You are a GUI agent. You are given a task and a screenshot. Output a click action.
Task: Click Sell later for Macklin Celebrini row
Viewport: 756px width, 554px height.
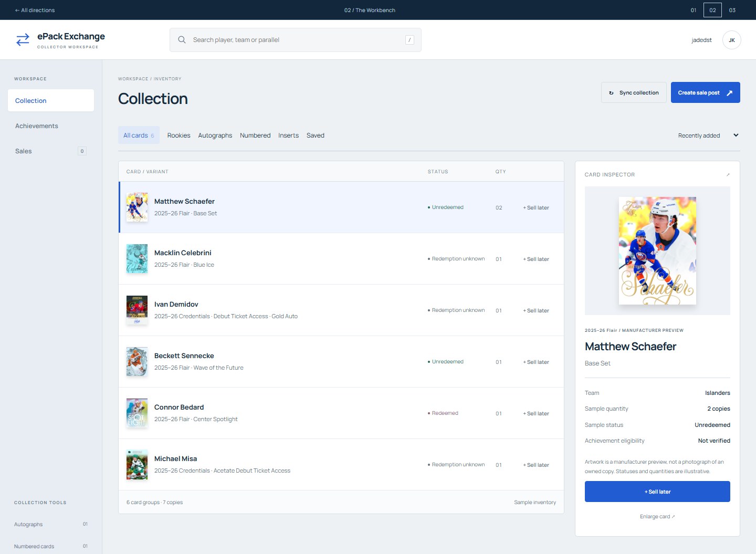[x=536, y=259]
